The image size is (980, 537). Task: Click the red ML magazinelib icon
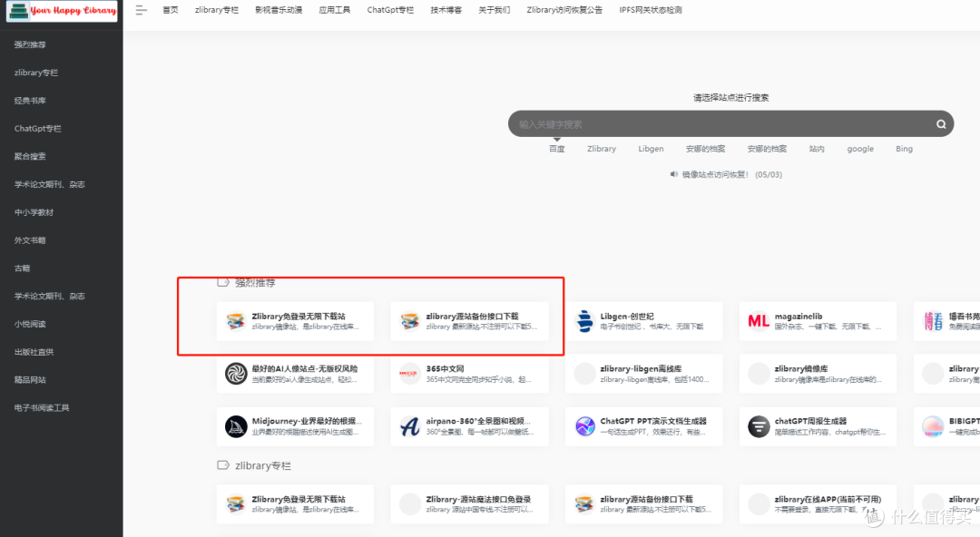point(759,321)
